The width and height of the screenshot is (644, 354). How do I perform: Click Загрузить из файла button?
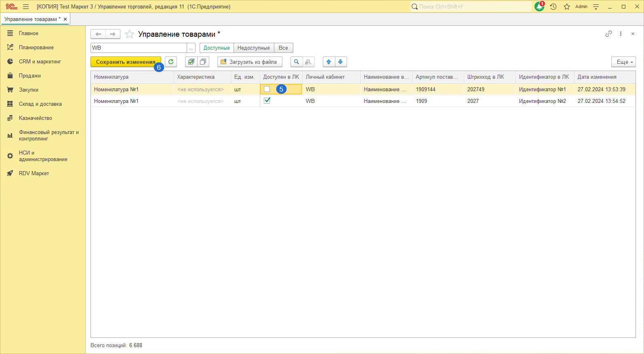tap(249, 62)
